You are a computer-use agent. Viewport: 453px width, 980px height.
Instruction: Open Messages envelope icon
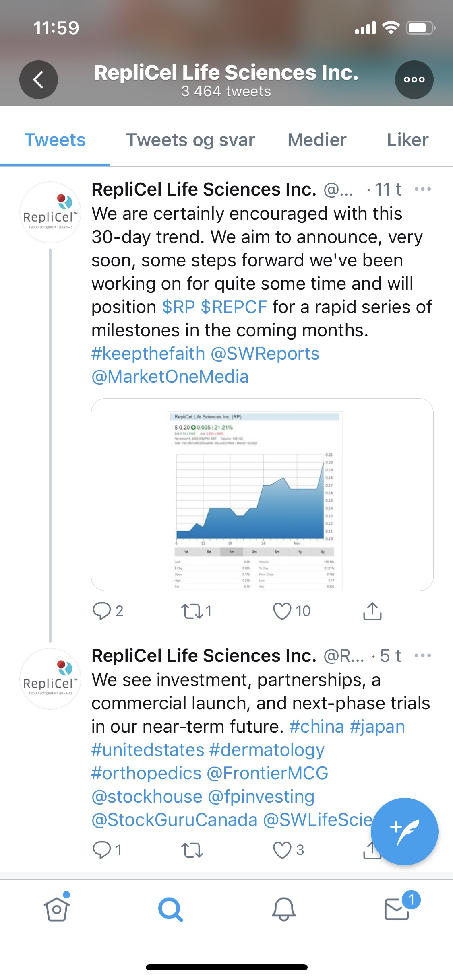pyautogui.click(x=397, y=909)
